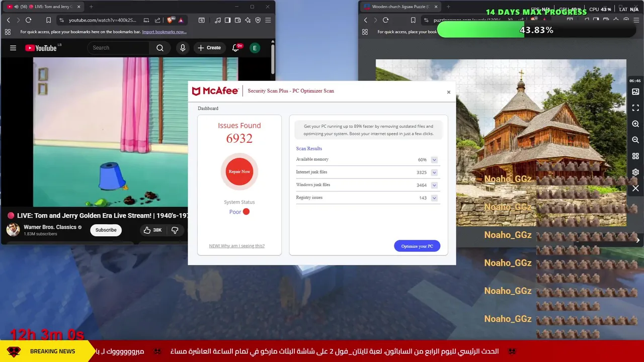The height and width of the screenshot is (362, 644).
Task: Open a new tab in YouTube window
Action: click(91, 7)
